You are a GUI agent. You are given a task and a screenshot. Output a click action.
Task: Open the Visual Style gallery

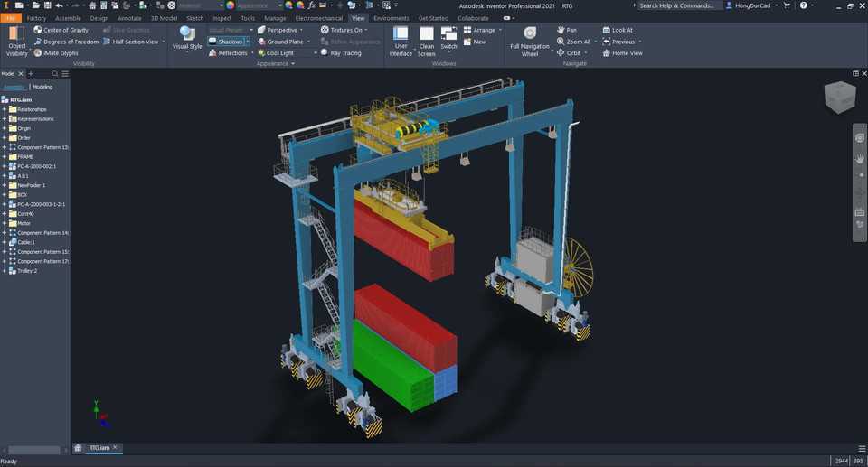[x=187, y=39]
